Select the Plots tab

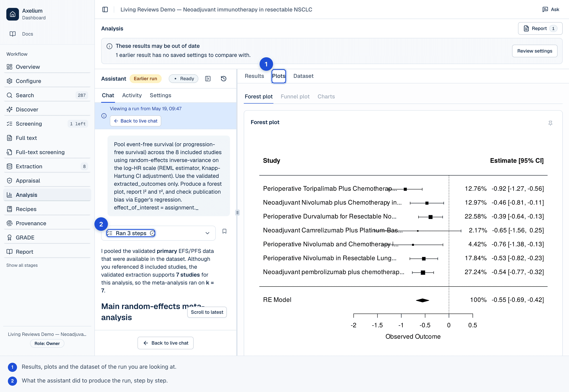(x=279, y=76)
